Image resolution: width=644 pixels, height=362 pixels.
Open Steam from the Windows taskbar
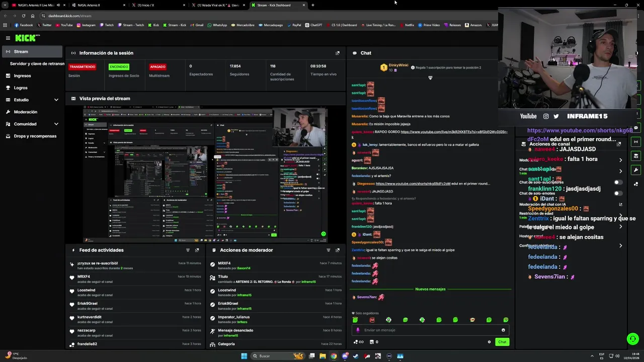pyautogui.click(x=356, y=356)
